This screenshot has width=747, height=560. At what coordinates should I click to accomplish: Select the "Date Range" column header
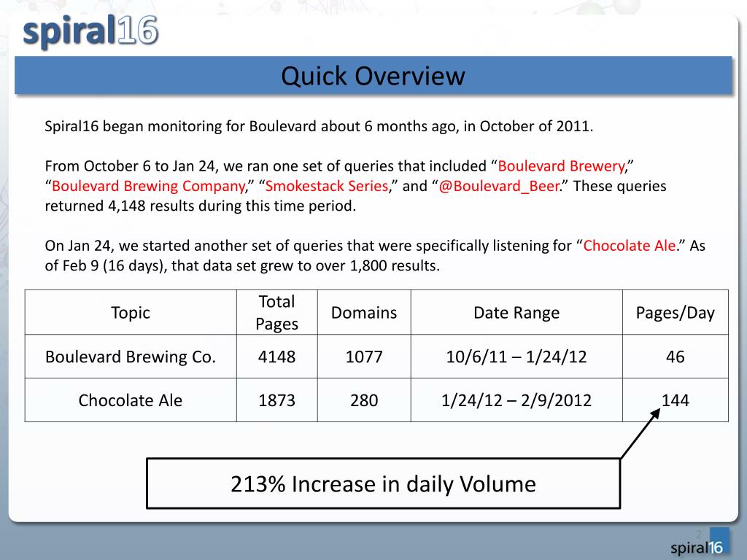point(516,312)
